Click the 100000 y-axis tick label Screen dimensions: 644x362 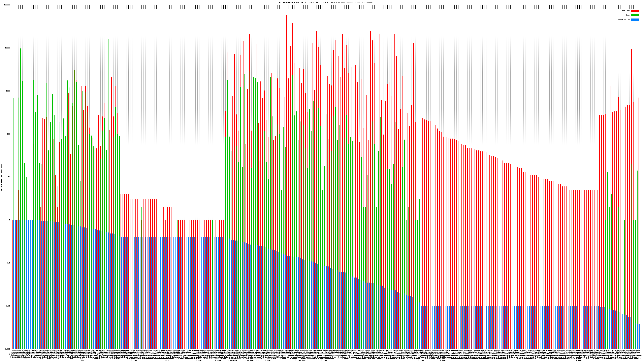7,5
